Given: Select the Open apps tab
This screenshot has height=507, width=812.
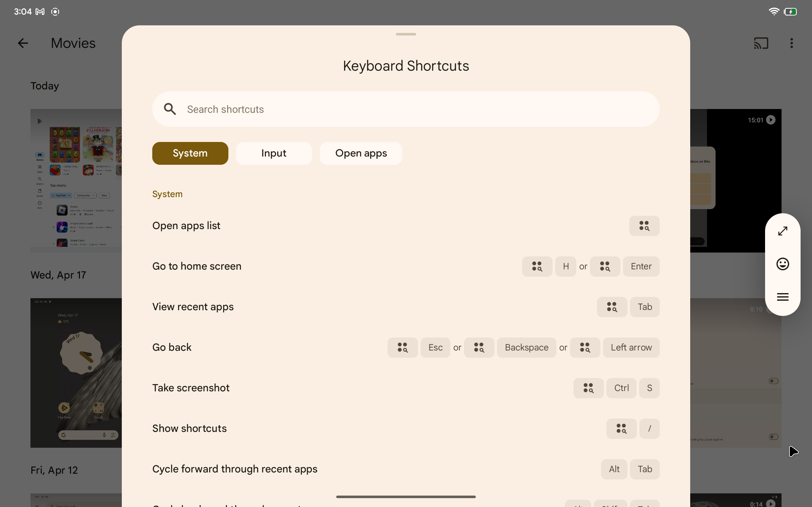Looking at the screenshot, I should tap(361, 153).
